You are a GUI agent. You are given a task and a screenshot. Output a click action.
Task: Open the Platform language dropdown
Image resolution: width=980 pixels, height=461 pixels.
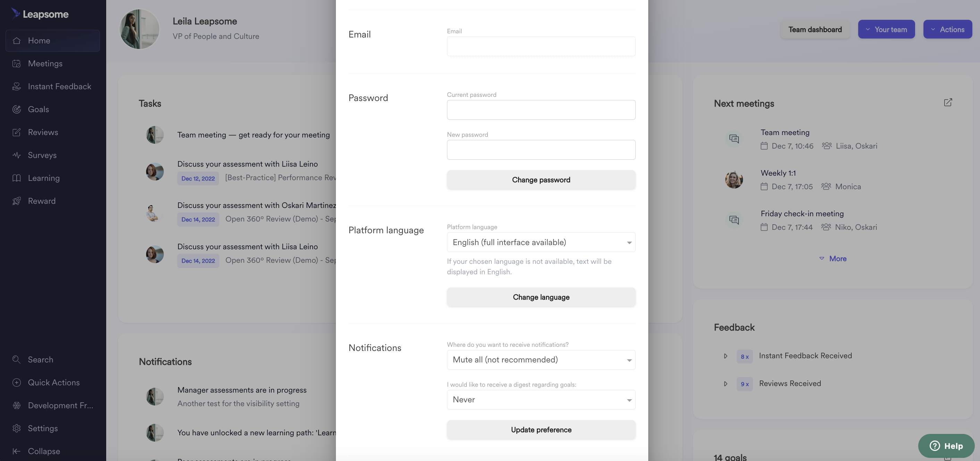click(541, 242)
